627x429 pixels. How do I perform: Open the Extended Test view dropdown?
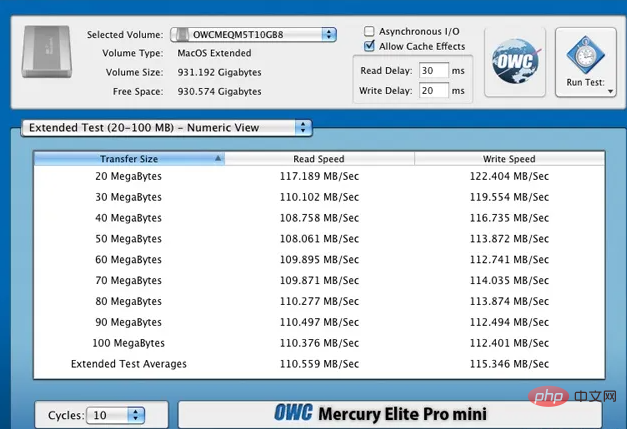pyautogui.click(x=166, y=128)
